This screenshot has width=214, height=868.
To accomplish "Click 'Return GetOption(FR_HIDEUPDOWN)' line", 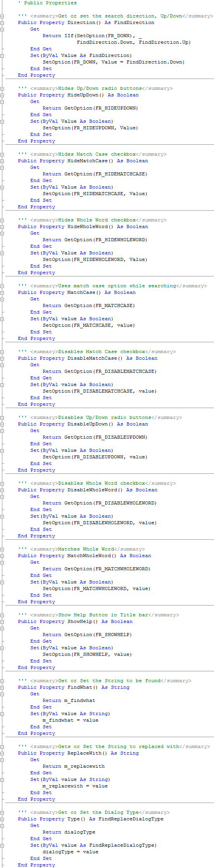I will pos(90,108).
